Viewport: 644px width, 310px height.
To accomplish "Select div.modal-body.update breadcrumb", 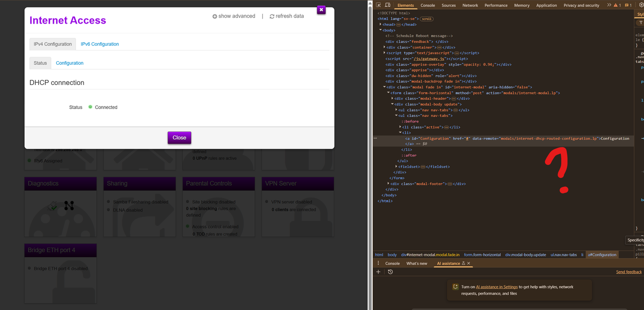I will point(526,255).
